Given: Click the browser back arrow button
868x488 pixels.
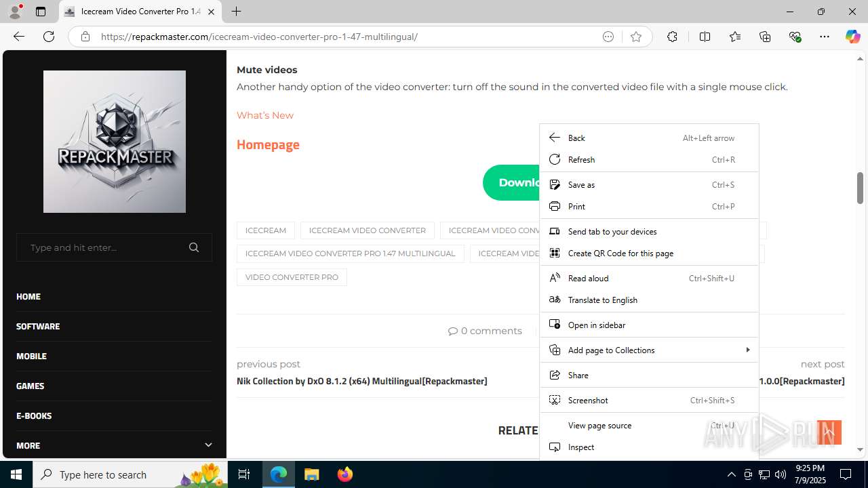Looking at the screenshot, I should coord(19,37).
